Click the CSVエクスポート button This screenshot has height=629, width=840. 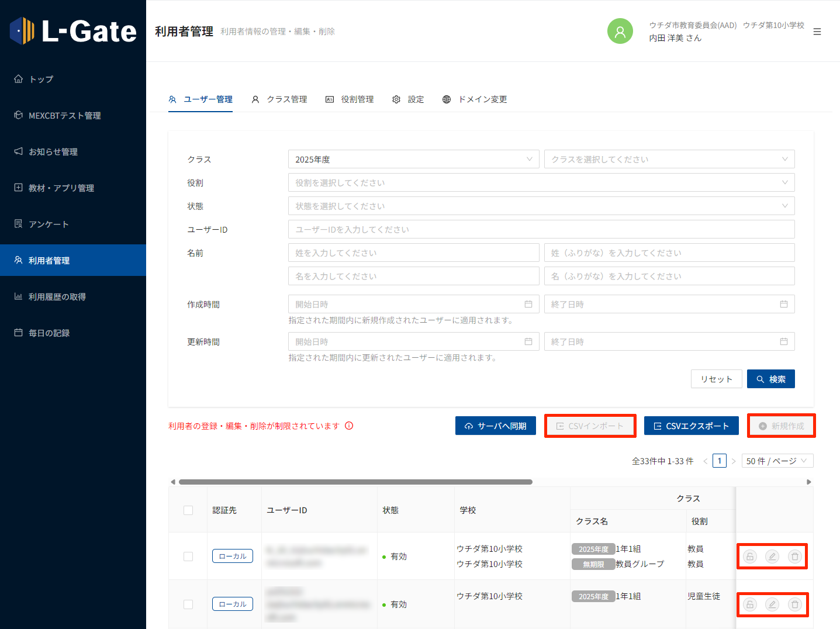click(x=691, y=426)
